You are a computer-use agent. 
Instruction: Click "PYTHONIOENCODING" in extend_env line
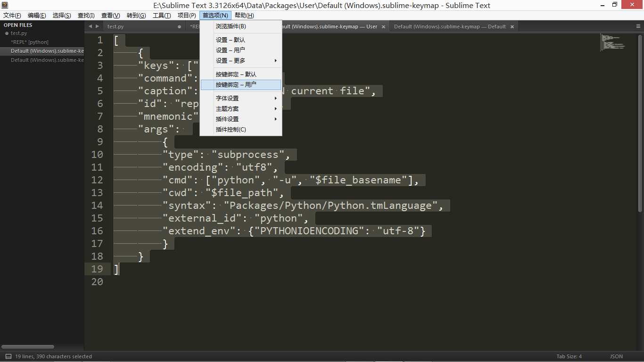[312, 231]
